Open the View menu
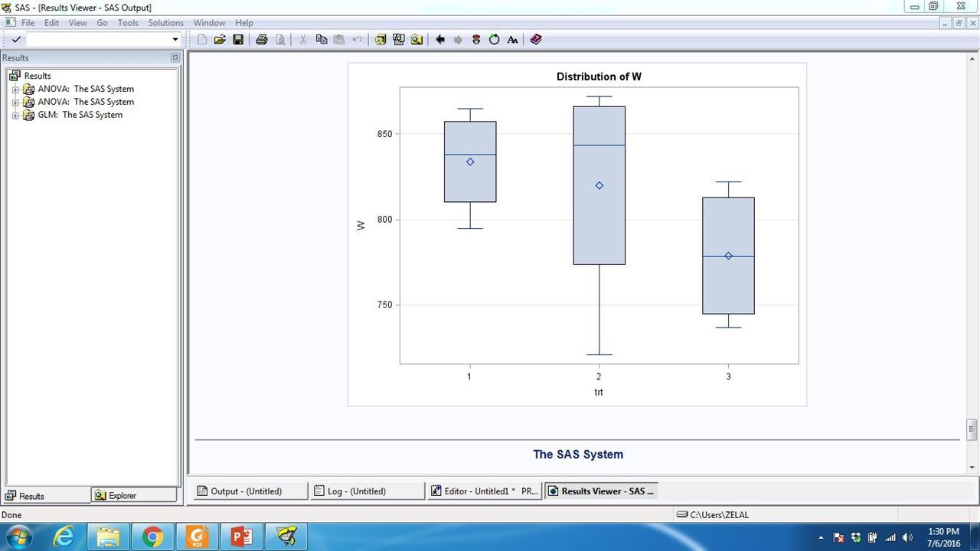Image resolution: width=980 pixels, height=551 pixels. [78, 23]
